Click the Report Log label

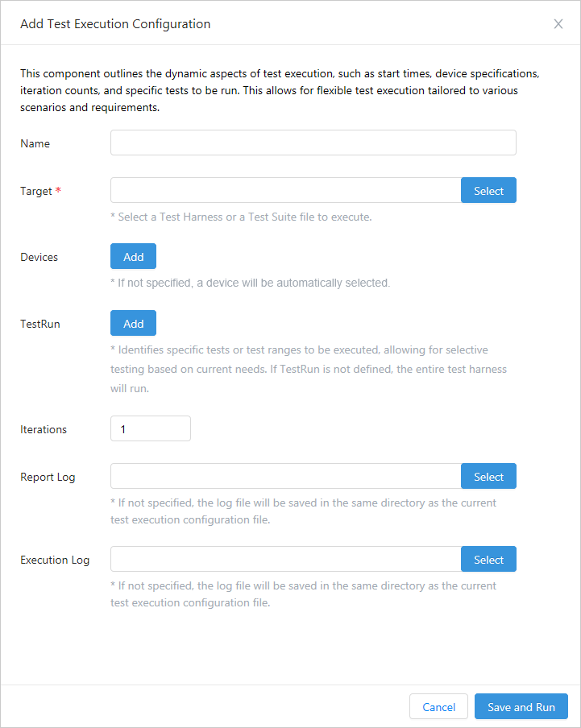(48, 477)
